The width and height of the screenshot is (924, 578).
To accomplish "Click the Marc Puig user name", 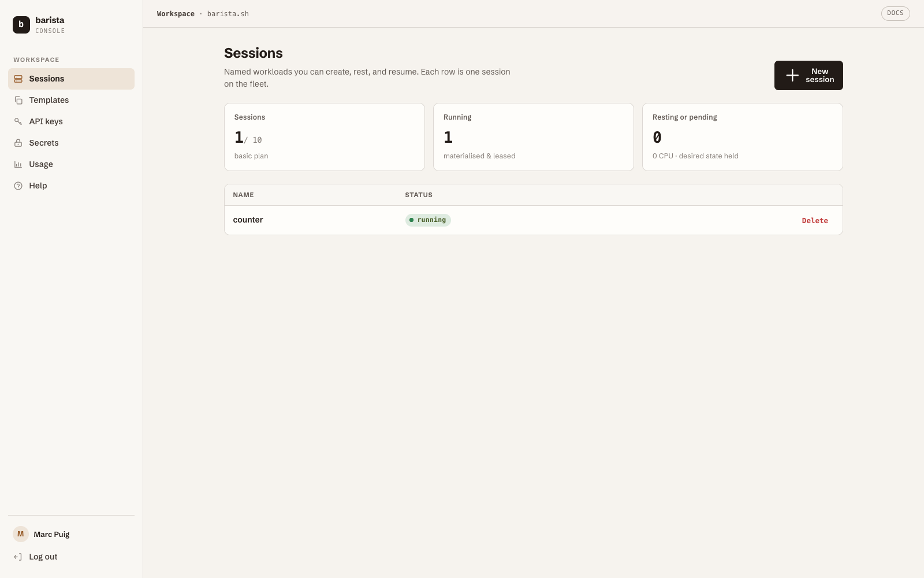I will click(51, 534).
